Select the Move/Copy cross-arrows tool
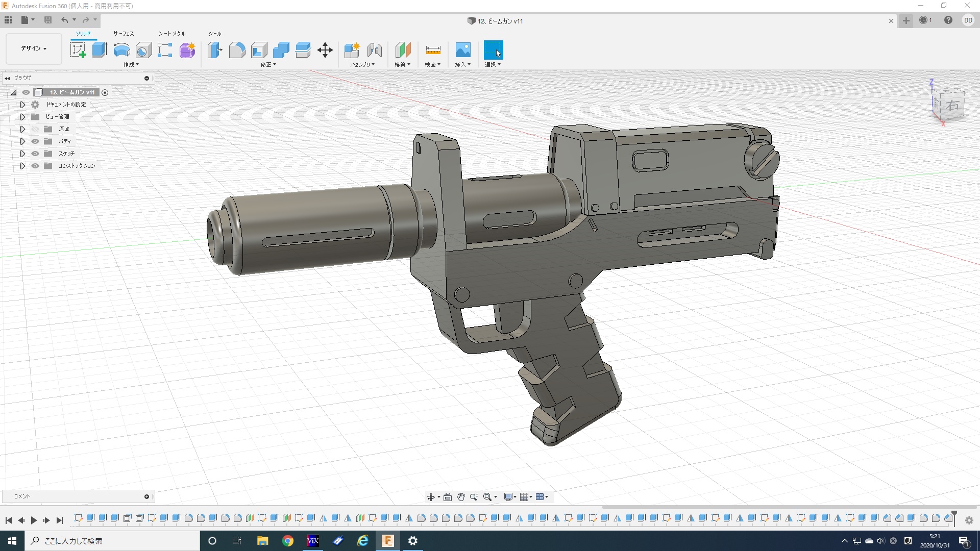This screenshot has height=551, width=980. point(325,50)
